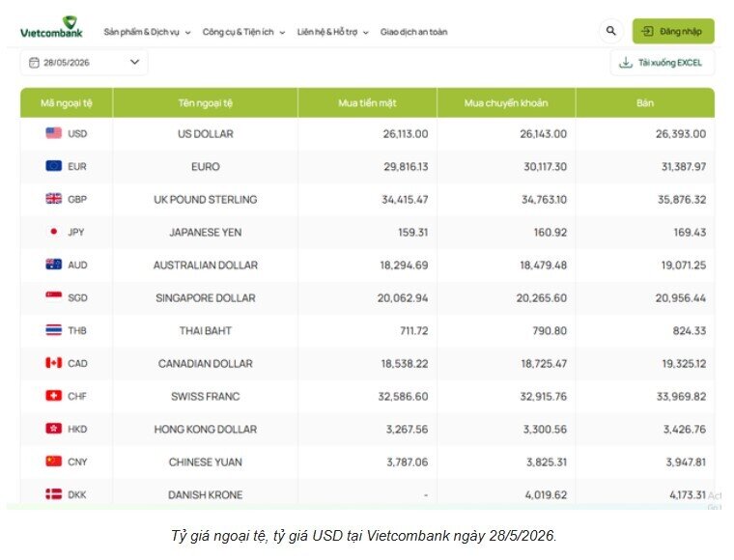The image size is (734, 560).
Task: Select USD cash buy value 26,113.00
Action: click(406, 134)
